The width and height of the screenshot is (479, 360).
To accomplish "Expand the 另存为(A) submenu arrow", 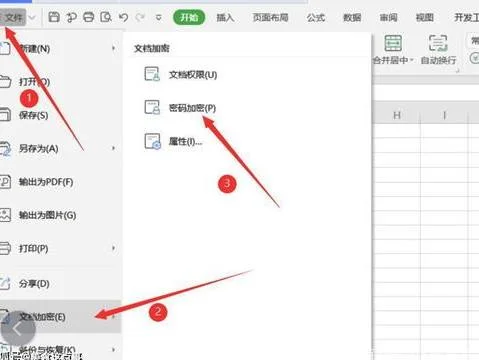I will click(114, 148).
